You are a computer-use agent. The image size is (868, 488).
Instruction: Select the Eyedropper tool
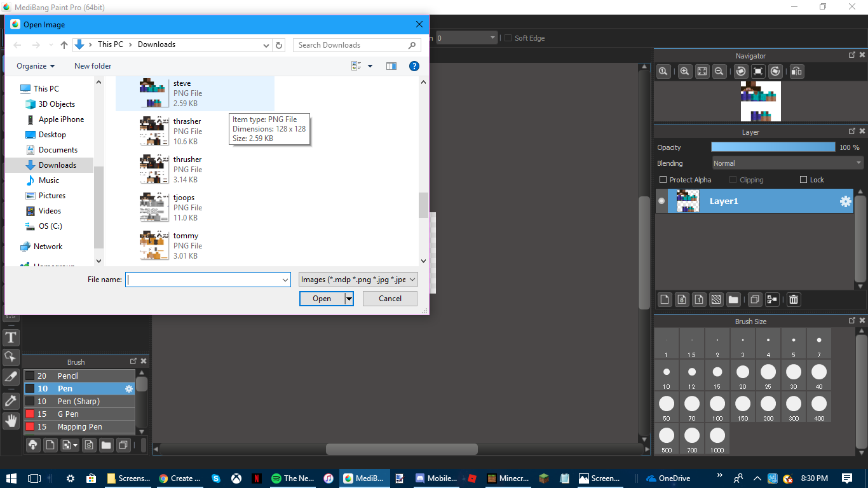click(x=11, y=401)
